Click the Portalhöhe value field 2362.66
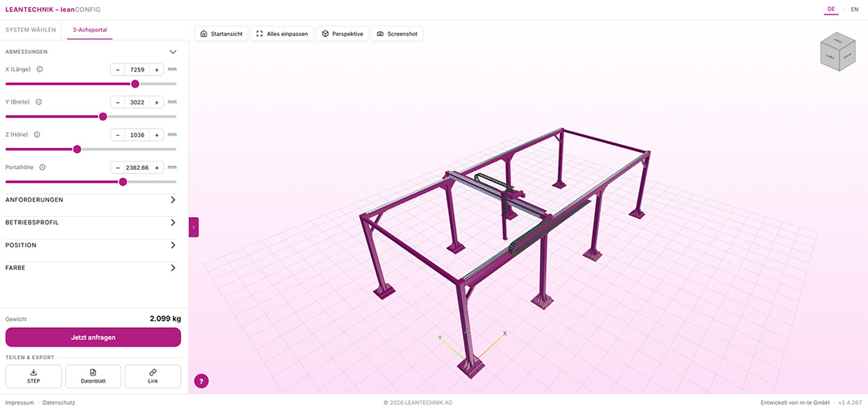 [x=137, y=167]
